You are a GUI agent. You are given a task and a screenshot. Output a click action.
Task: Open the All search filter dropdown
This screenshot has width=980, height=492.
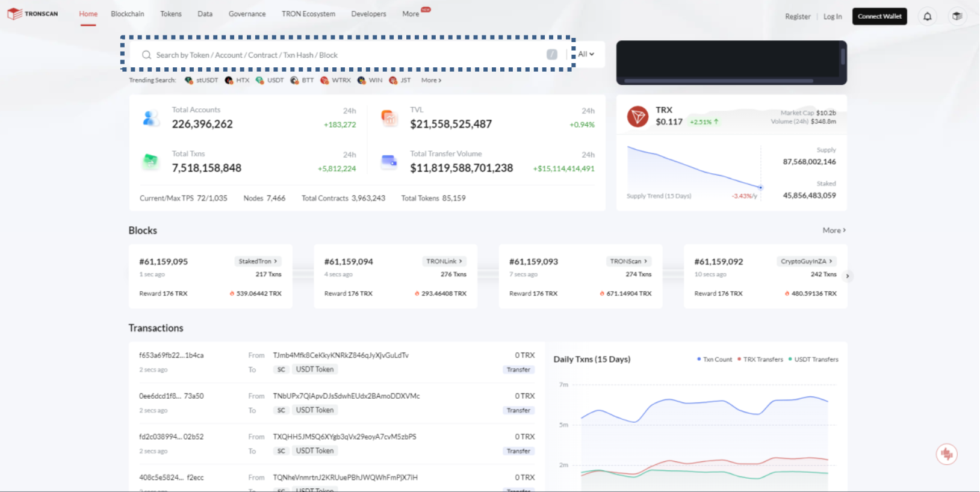pos(586,54)
